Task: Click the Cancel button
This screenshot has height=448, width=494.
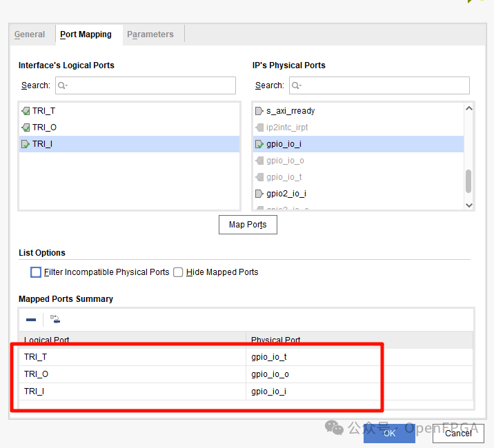Action: coord(458,434)
